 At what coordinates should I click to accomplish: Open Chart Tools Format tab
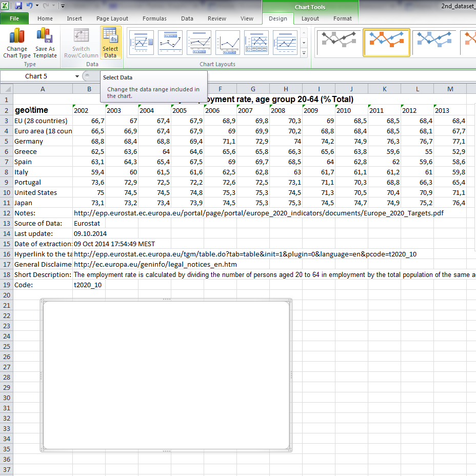[343, 18]
